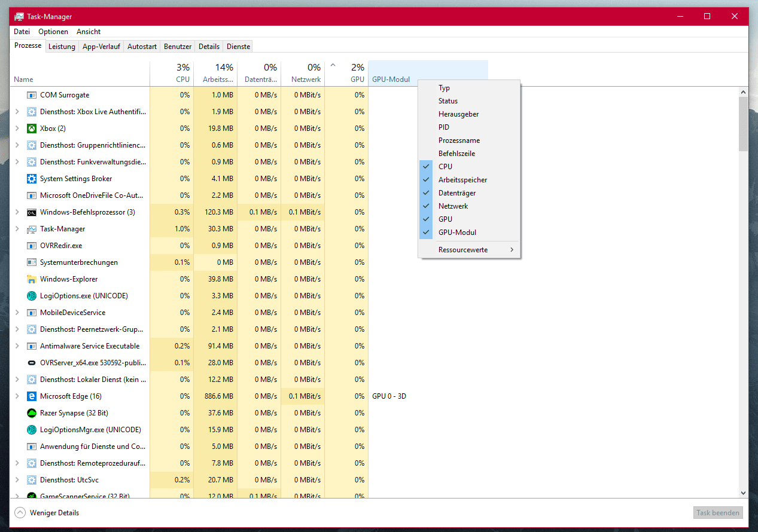This screenshot has width=758, height=532.
Task: Click the MobileDeviceService icon
Action: 32,313
